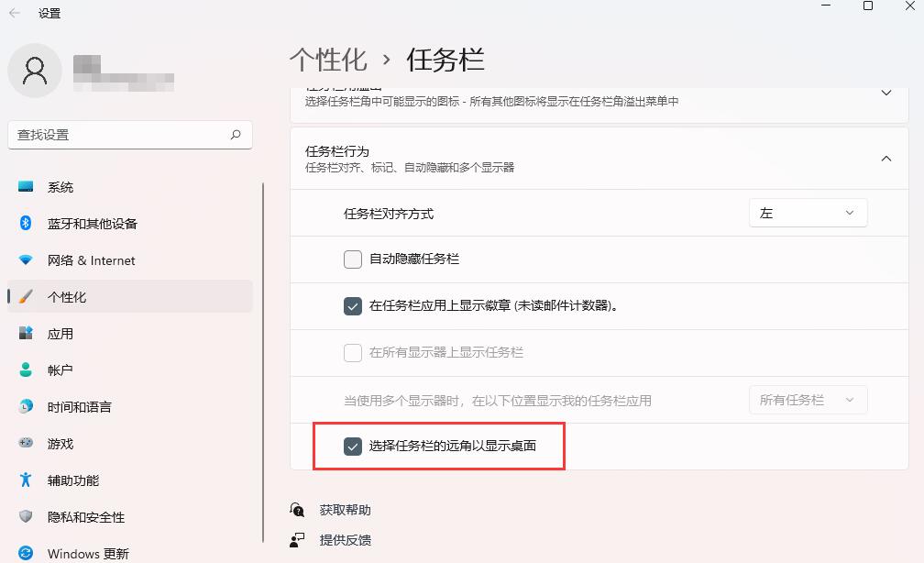Select 个性化 in the sidebar

[130, 296]
